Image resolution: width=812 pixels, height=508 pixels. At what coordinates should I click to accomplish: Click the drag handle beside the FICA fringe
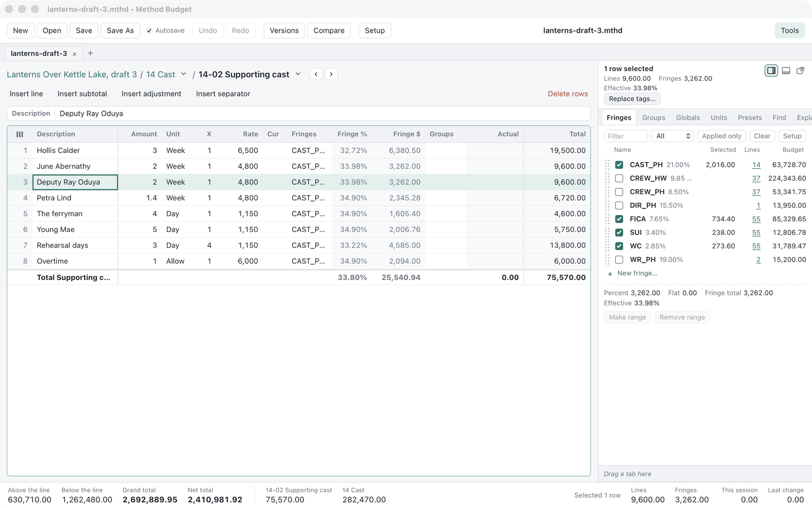pos(607,219)
